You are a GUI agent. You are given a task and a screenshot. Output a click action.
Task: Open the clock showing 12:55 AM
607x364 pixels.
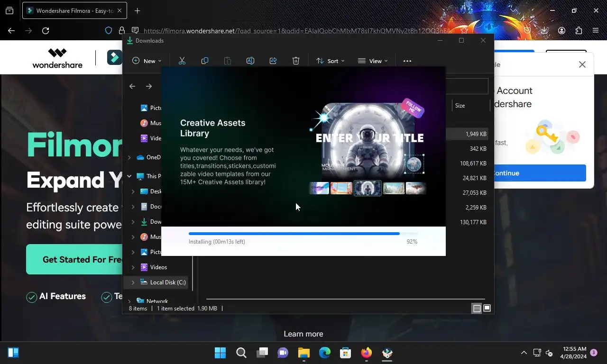point(574,353)
